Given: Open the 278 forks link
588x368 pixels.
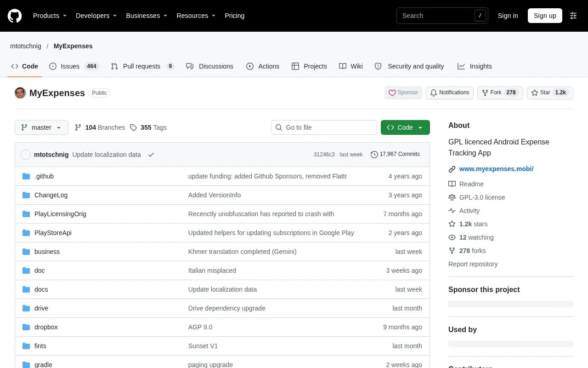Looking at the screenshot, I should (467, 251).
